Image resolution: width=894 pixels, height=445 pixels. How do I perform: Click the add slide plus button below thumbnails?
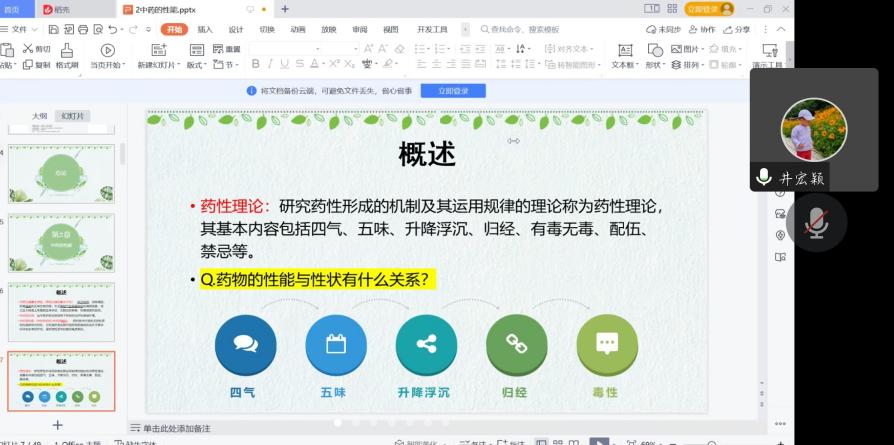click(57, 425)
